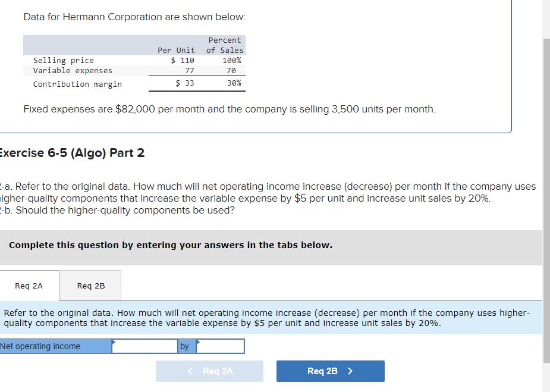Click the "Data for Hermann Corporation" heading
The image size is (550, 392).
(x=134, y=17)
